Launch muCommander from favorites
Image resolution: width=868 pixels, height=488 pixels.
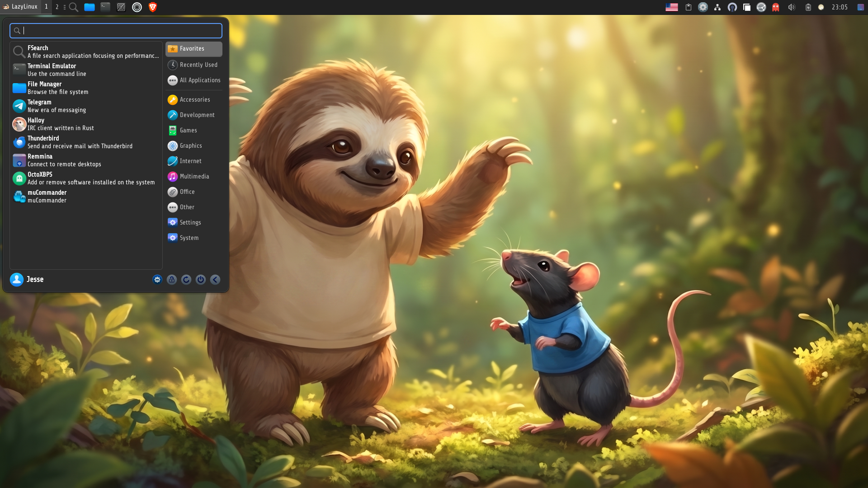pos(86,196)
